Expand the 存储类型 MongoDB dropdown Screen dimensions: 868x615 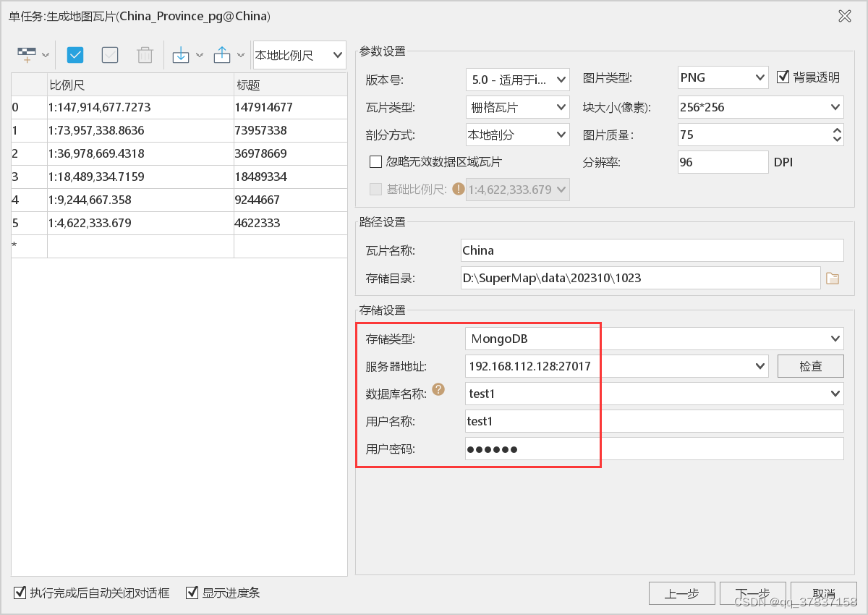click(837, 338)
